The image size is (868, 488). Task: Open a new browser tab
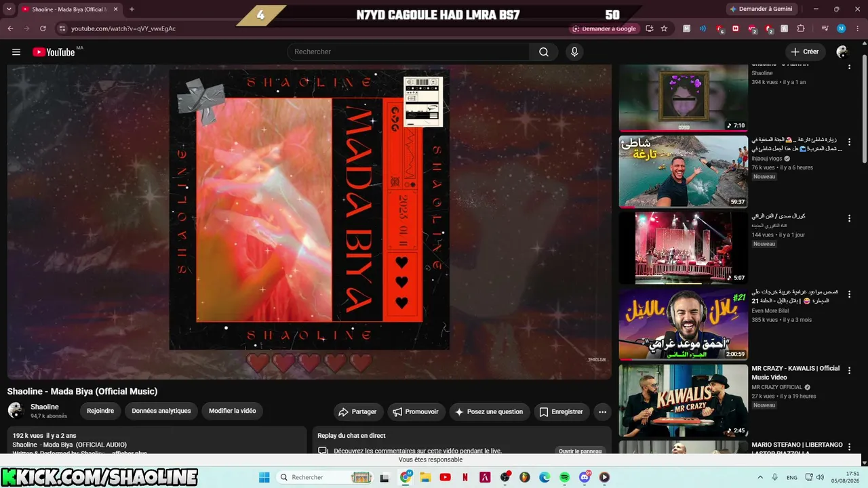tap(132, 9)
